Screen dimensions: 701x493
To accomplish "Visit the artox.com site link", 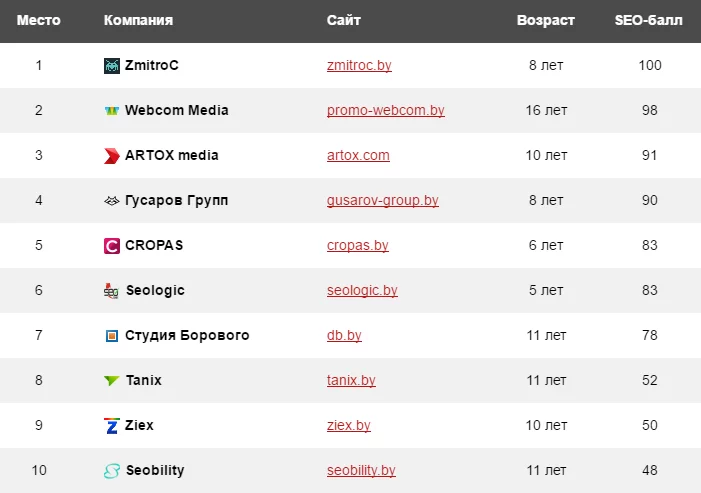I will [358, 155].
